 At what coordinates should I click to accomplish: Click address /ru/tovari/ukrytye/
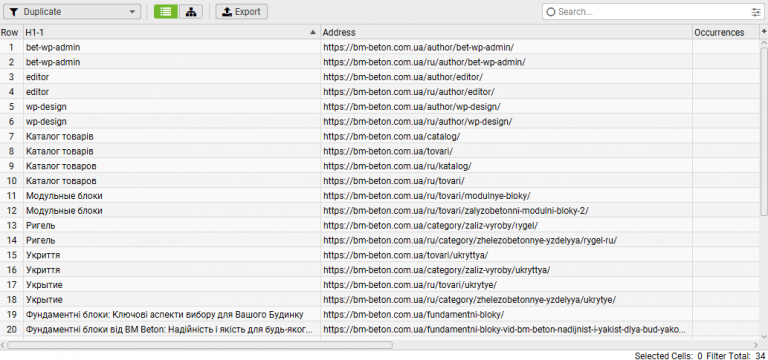click(x=506, y=285)
